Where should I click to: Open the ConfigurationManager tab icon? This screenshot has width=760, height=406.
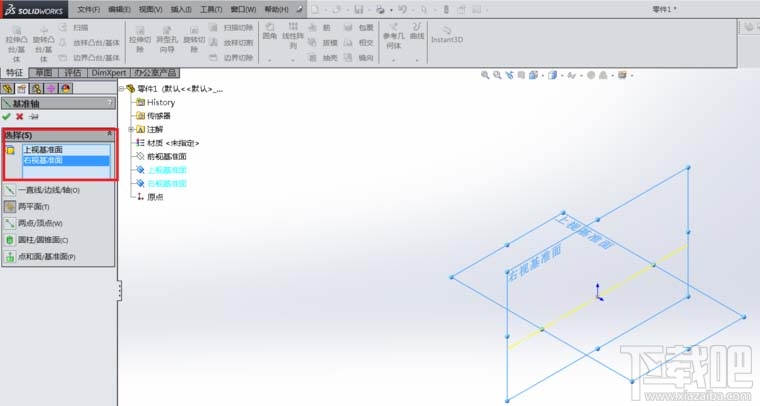pyautogui.click(x=36, y=89)
